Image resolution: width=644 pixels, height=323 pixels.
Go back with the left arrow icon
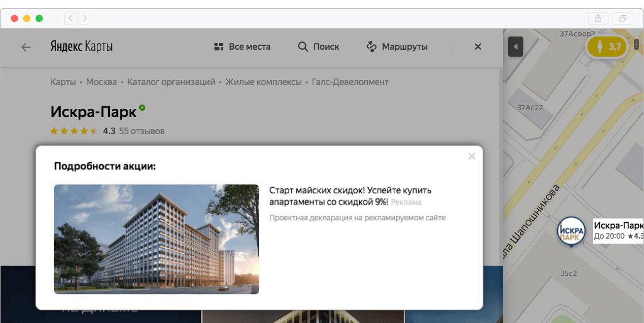point(26,47)
